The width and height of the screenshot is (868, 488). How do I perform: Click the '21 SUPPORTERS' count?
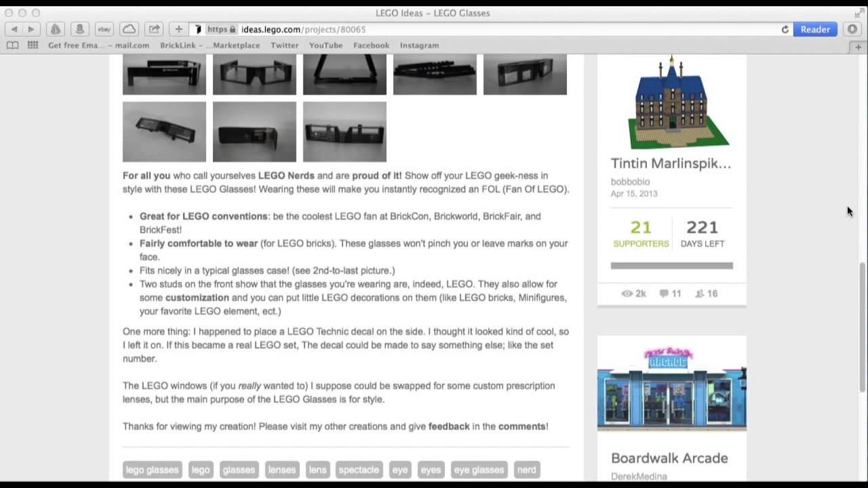641,233
